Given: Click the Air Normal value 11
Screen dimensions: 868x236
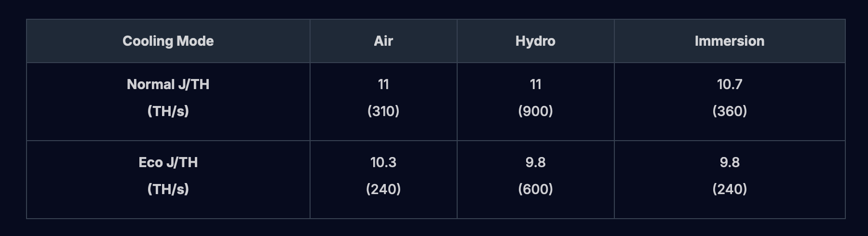Looking at the screenshot, I should pyautogui.click(x=383, y=84).
